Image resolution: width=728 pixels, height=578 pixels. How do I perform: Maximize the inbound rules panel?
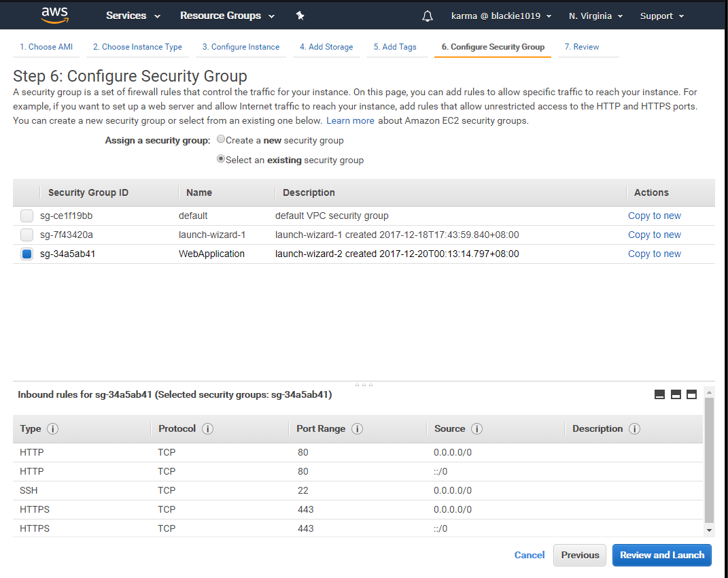click(691, 394)
